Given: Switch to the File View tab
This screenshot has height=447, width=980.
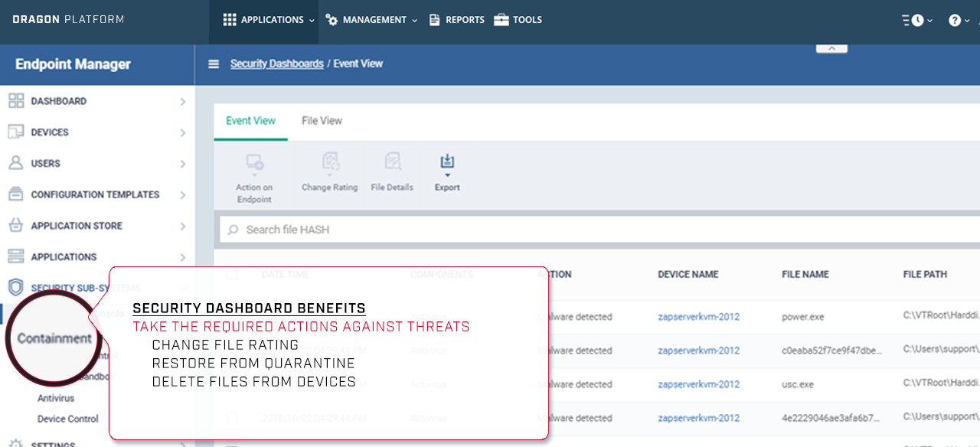Looking at the screenshot, I should [x=322, y=121].
